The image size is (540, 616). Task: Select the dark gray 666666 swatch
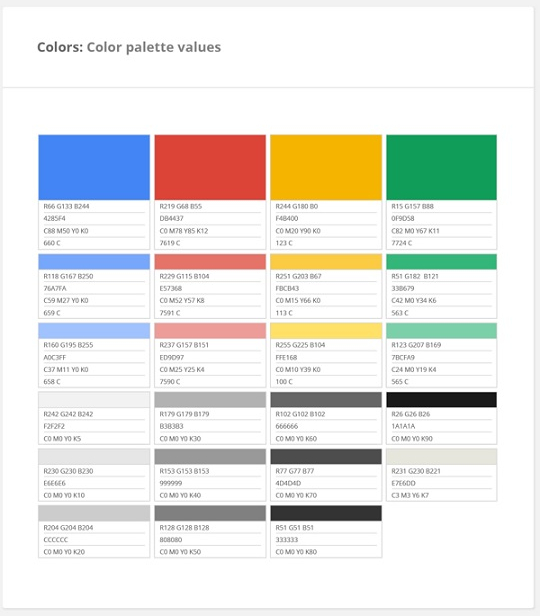coord(326,400)
